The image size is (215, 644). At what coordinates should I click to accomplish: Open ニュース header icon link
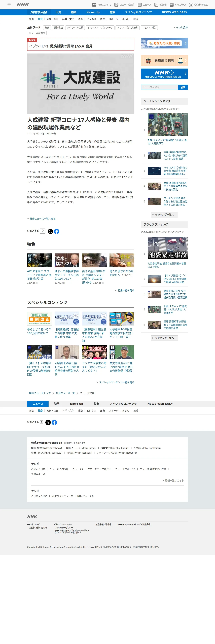[x=144, y=5]
